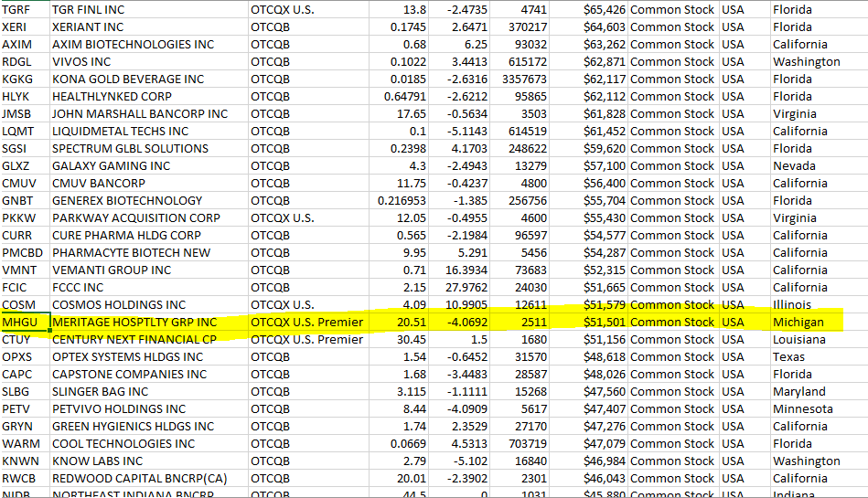Click the -5.1143 percent change cell

[x=459, y=132]
